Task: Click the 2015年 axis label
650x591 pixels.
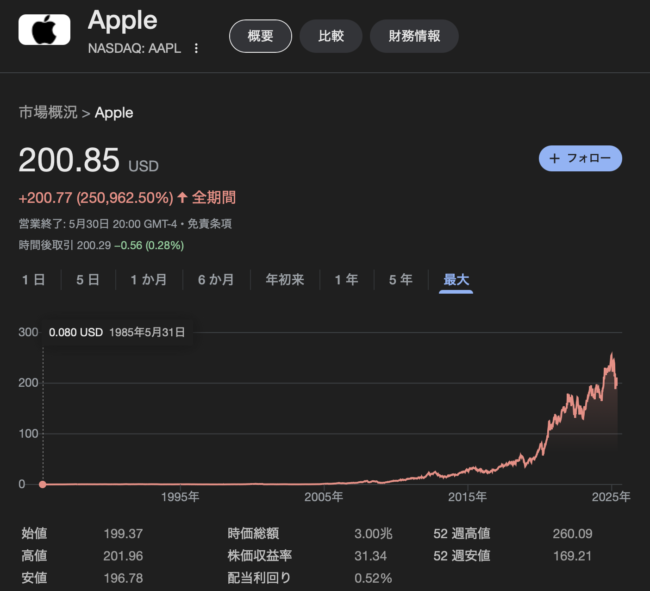Action: (468, 497)
